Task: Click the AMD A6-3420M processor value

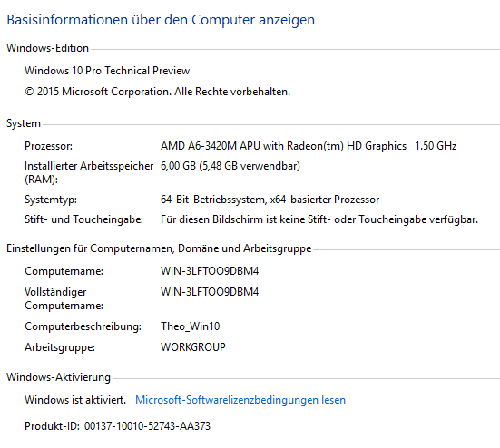Action: tap(283, 146)
